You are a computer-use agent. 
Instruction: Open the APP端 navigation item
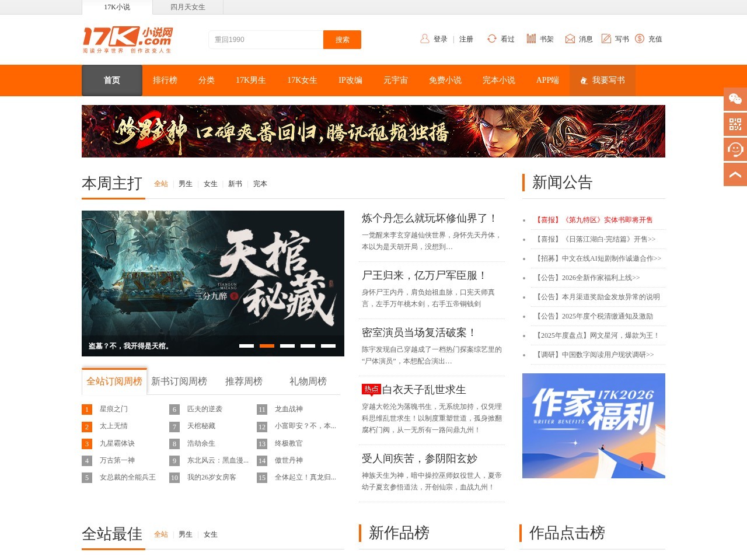[x=547, y=80]
